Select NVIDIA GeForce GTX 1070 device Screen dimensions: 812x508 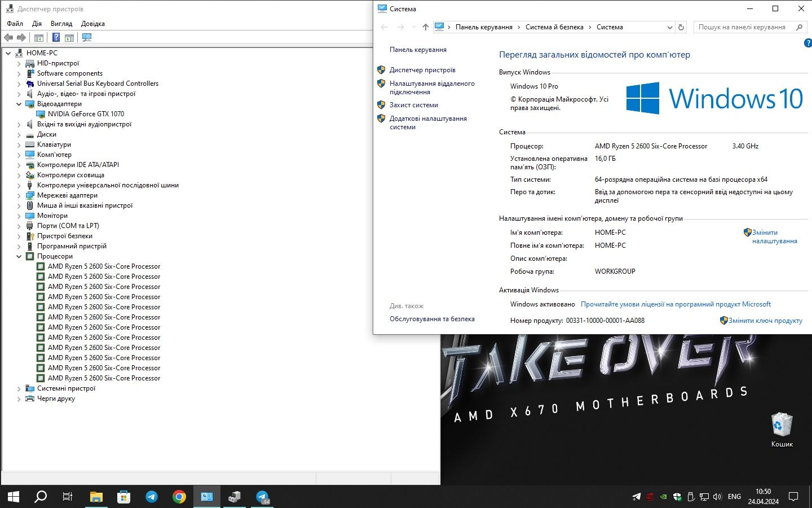click(86, 114)
